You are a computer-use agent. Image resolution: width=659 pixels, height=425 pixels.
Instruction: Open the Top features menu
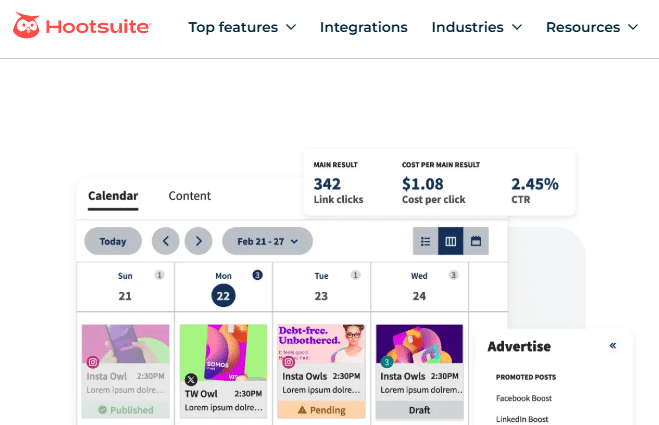coord(242,27)
